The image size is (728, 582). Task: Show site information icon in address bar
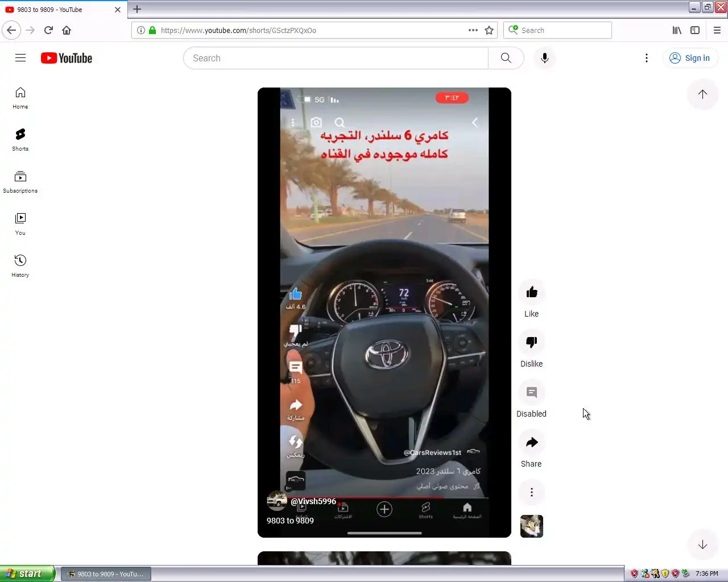141,30
